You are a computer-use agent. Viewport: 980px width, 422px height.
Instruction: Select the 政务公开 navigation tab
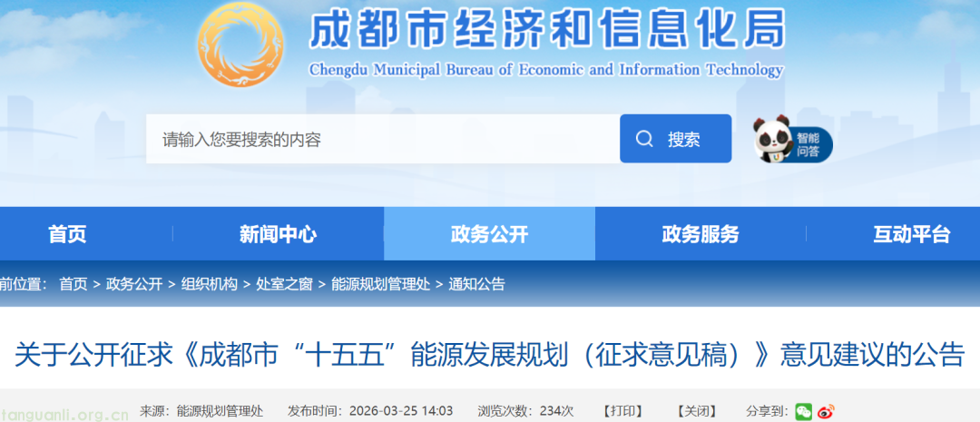pos(489,234)
